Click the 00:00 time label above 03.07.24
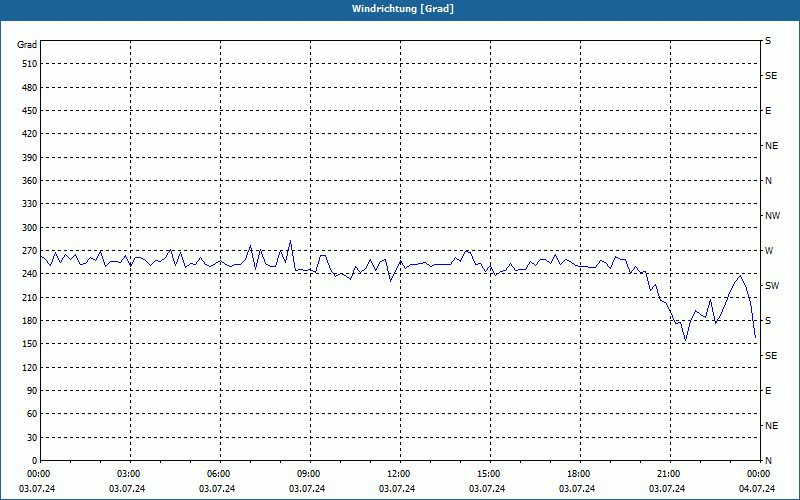800x500 pixels. click(x=37, y=474)
